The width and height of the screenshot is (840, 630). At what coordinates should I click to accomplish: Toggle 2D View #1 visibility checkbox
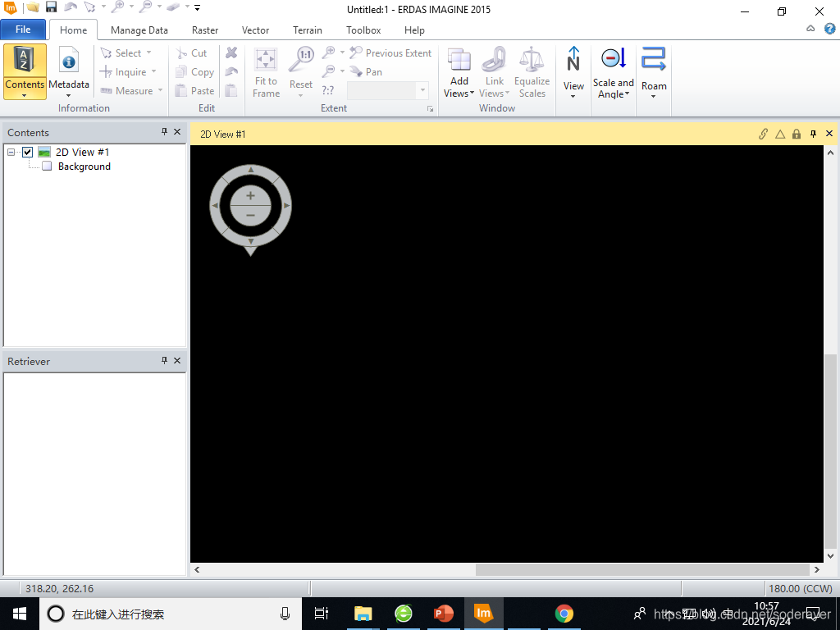click(28, 152)
